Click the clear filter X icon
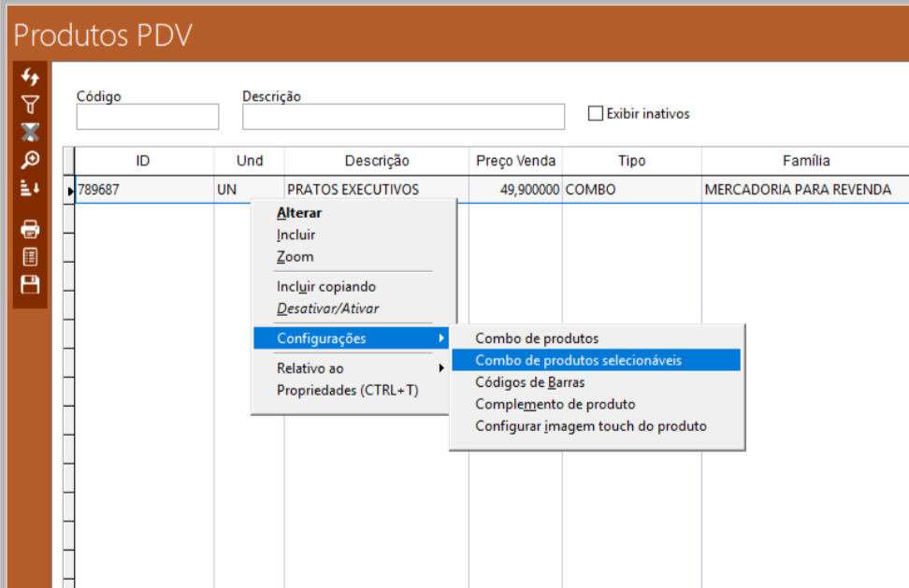This screenshot has width=909, height=588. point(30,132)
